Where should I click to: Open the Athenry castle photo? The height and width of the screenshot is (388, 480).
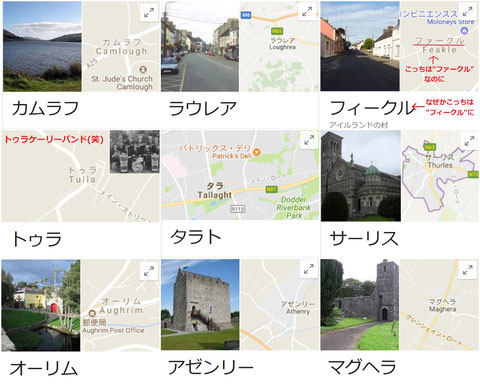pos(200,305)
